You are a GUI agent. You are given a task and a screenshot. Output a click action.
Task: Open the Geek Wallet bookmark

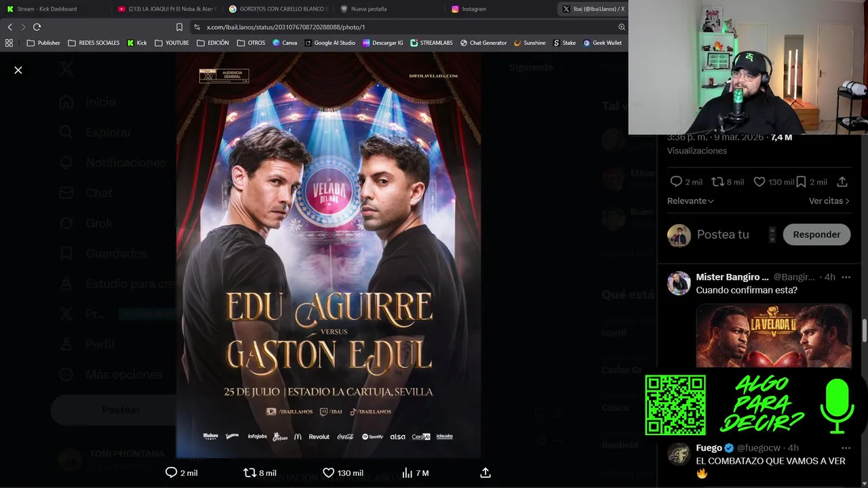[603, 43]
